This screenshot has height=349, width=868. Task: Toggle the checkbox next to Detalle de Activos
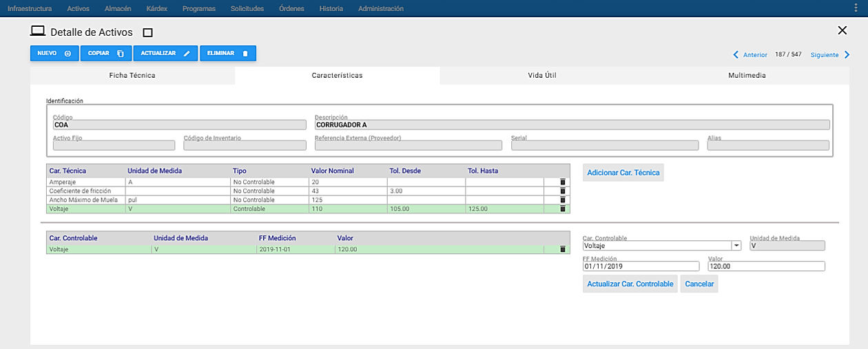(147, 32)
